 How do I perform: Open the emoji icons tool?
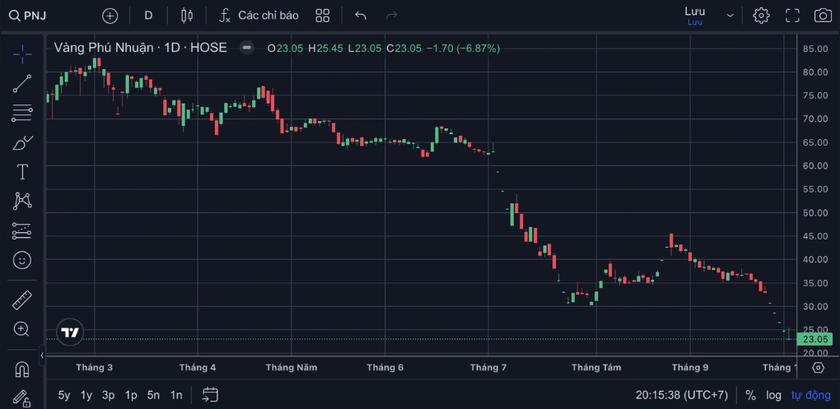click(x=22, y=261)
